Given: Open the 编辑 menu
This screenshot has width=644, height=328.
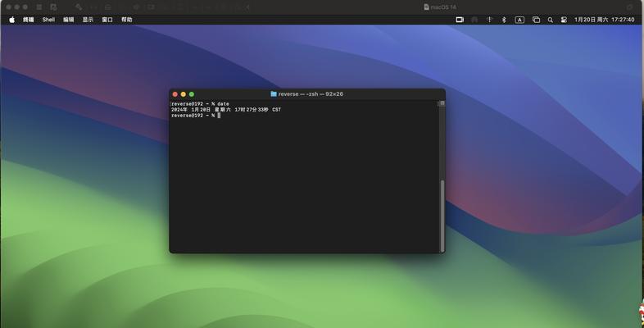Looking at the screenshot, I should (x=69, y=20).
